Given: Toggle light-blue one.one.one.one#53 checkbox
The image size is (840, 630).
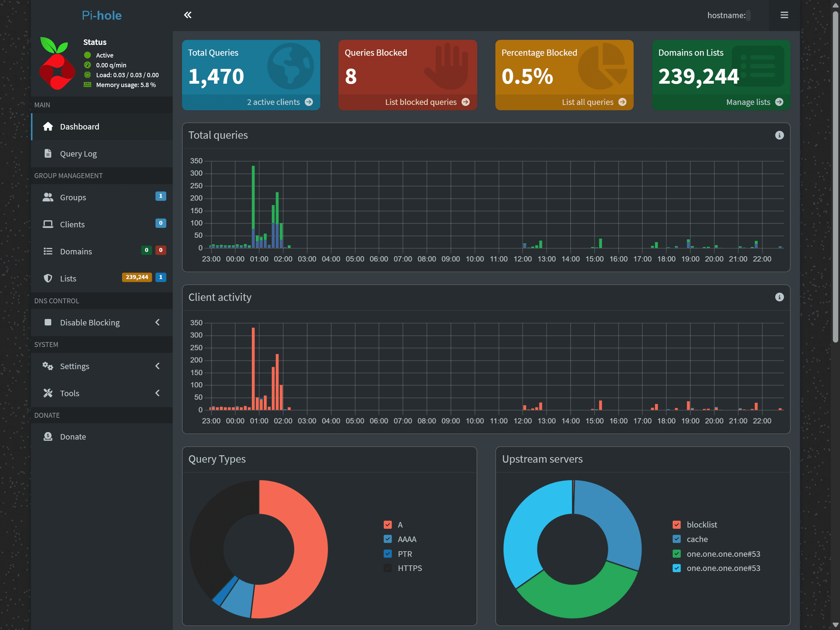Looking at the screenshot, I should (x=677, y=568).
